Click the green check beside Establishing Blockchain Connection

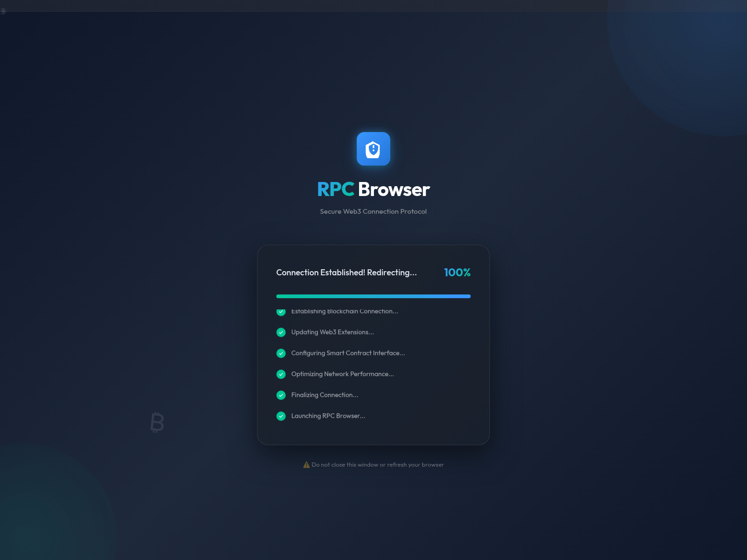[x=281, y=312]
